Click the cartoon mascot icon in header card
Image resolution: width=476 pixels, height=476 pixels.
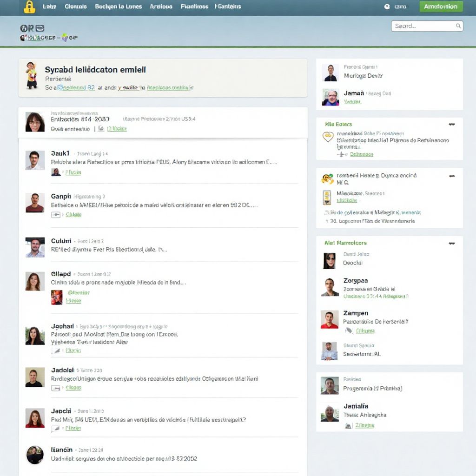[31, 75]
